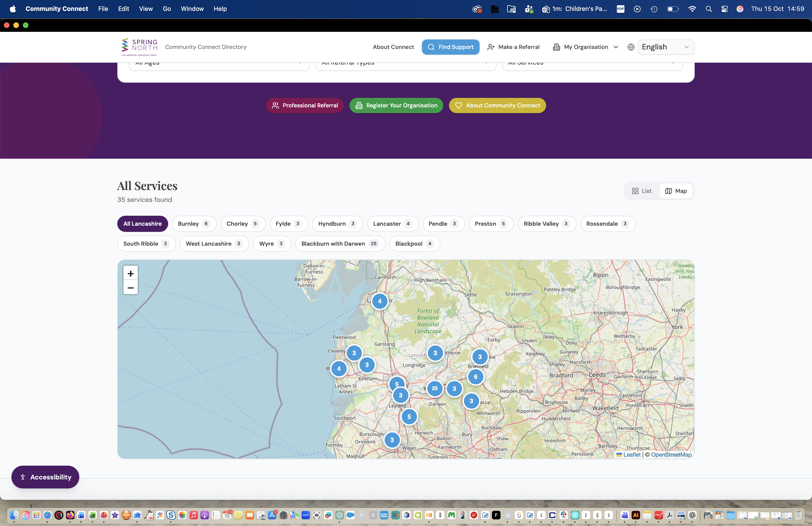Screen dimensions: 812x526
Task: Click the Find Support button
Action: tap(450, 47)
